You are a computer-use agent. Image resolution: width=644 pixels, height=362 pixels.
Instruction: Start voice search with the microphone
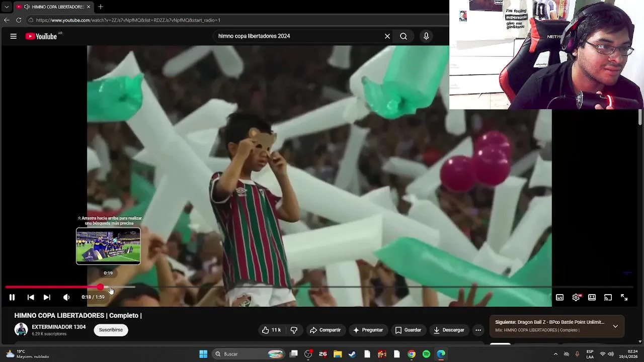point(426,36)
